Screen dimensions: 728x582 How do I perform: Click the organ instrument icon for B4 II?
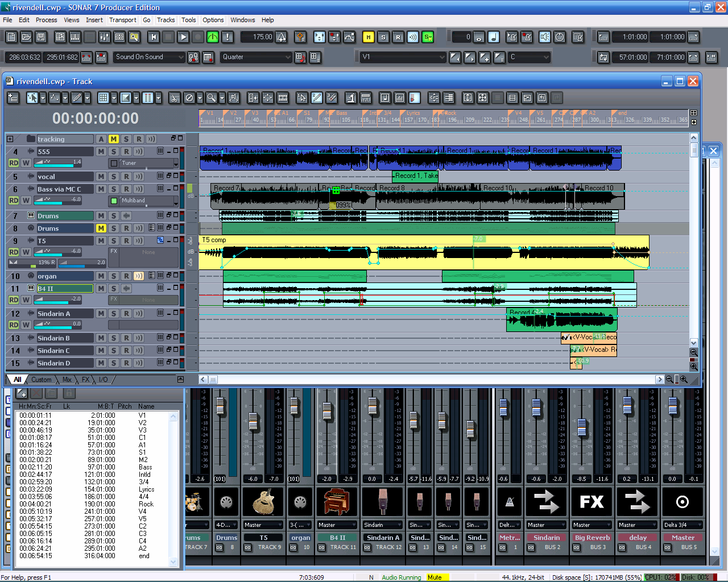click(x=337, y=502)
